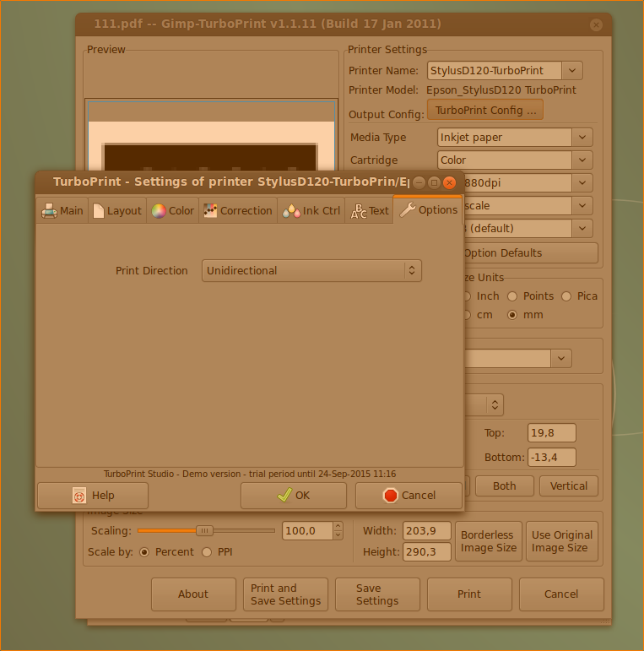Click the Vertical centering button

[x=569, y=486]
